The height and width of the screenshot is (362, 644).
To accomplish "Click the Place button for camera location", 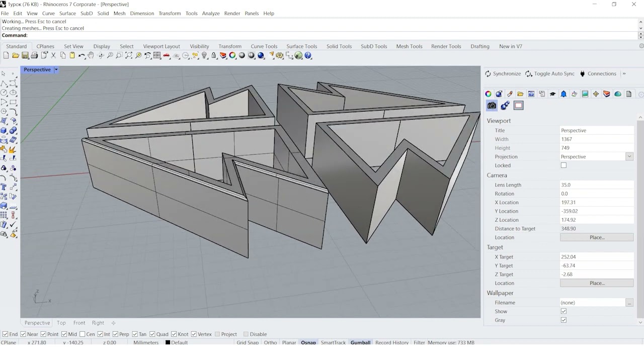I will click(596, 237).
